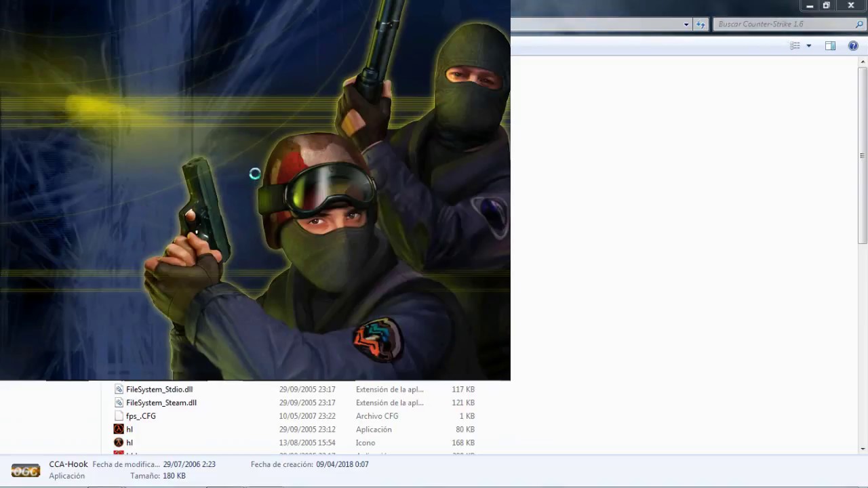Select the FileSystem_Steam.dll file name
868x488 pixels.
click(161, 403)
